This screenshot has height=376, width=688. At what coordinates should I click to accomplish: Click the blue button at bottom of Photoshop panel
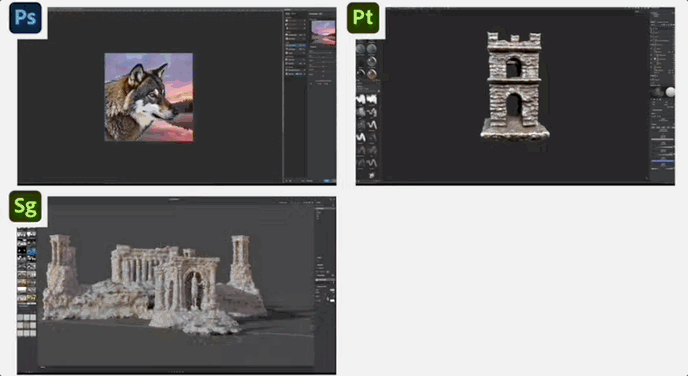coord(326,181)
